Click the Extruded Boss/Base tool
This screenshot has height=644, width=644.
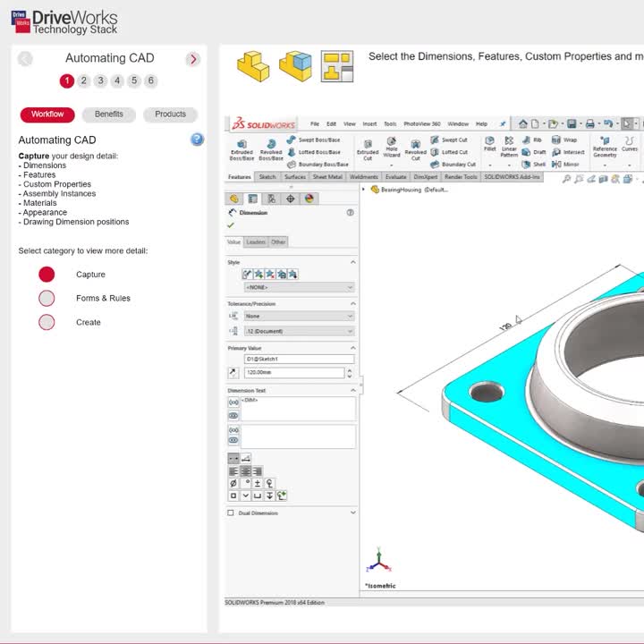241,150
